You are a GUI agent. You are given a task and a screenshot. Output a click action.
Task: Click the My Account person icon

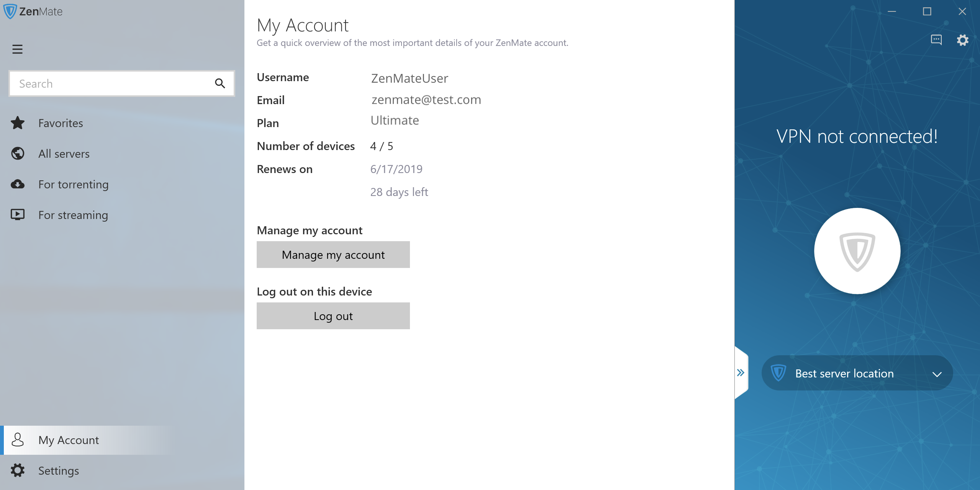18,440
